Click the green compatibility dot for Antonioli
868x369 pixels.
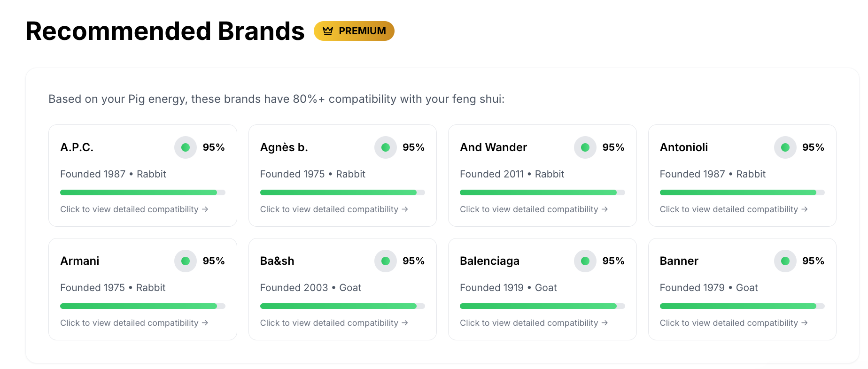click(x=785, y=147)
